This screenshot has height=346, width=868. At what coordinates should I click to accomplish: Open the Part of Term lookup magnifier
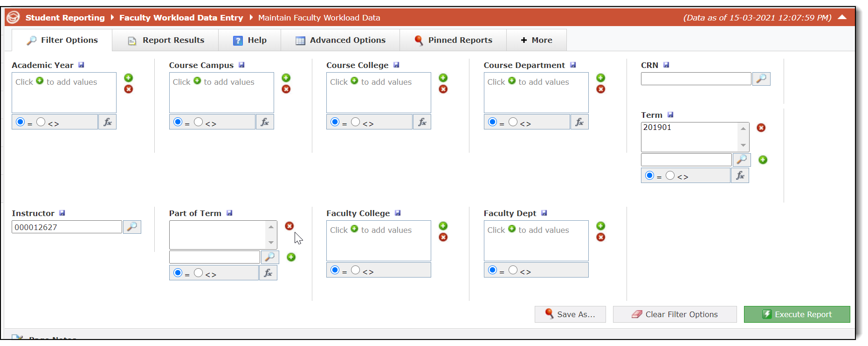pos(270,257)
